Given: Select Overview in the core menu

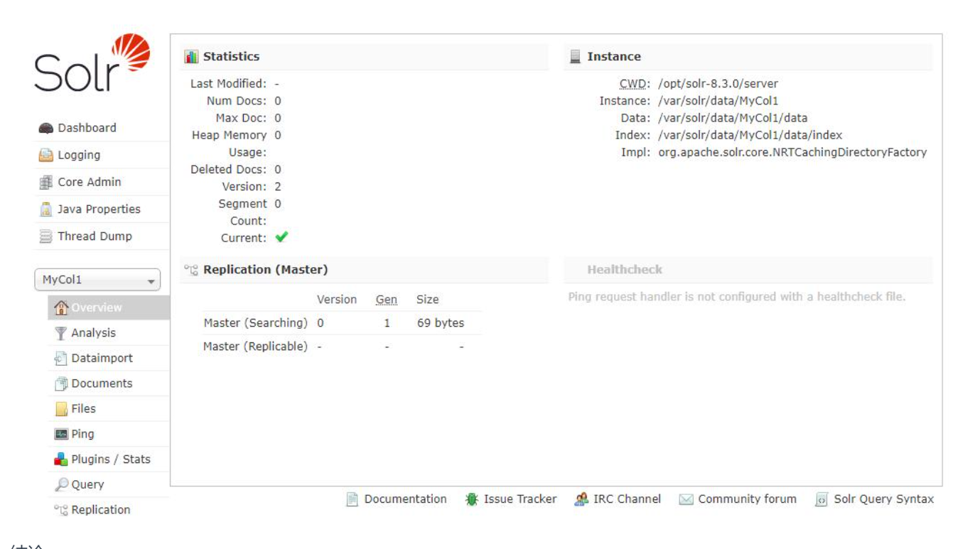Looking at the screenshot, I should pos(97,308).
